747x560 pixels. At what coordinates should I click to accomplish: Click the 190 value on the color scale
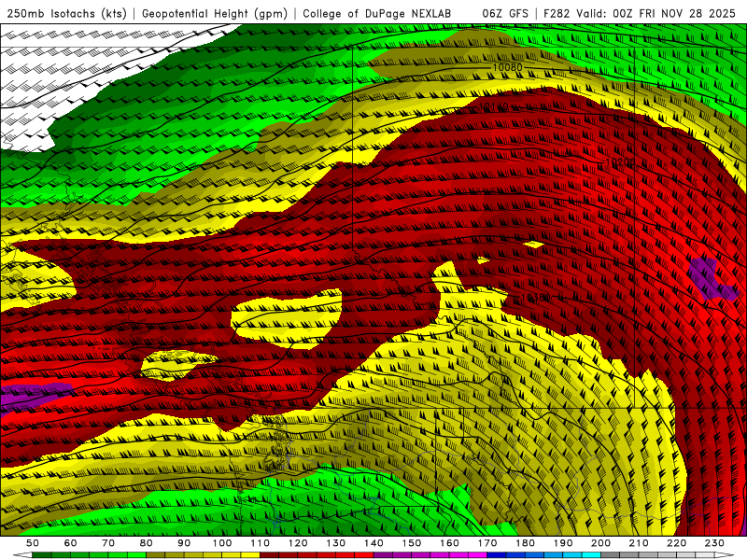tap(563, 543)
